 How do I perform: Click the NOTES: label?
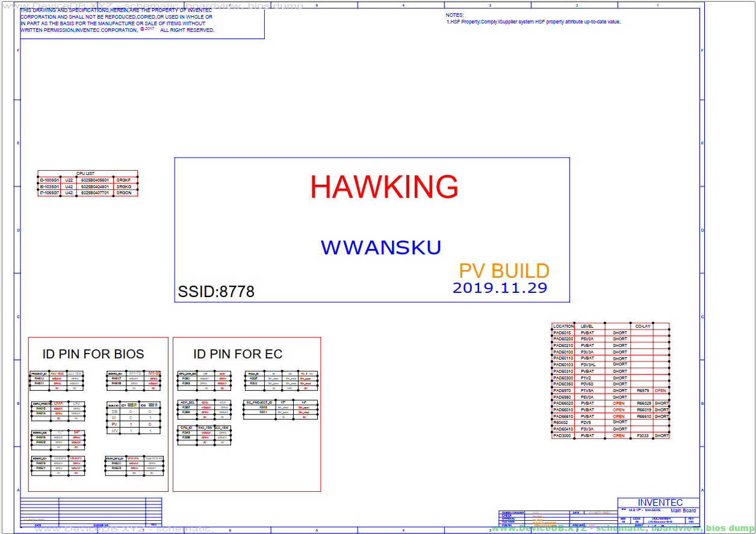pos(454,14)
